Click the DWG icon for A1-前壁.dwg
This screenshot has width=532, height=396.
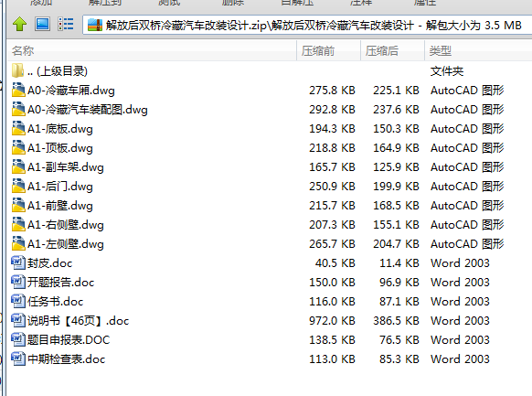click(x=18, y=205)
